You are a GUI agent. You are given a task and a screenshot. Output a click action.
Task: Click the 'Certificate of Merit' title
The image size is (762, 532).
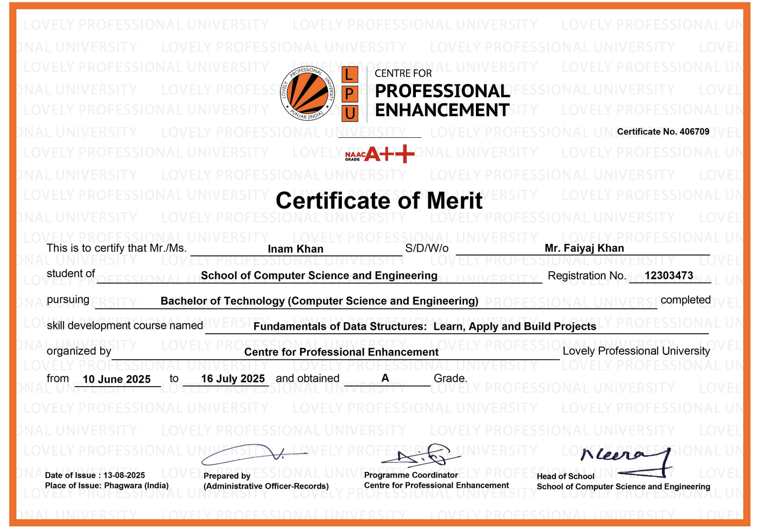pos(379,201)
